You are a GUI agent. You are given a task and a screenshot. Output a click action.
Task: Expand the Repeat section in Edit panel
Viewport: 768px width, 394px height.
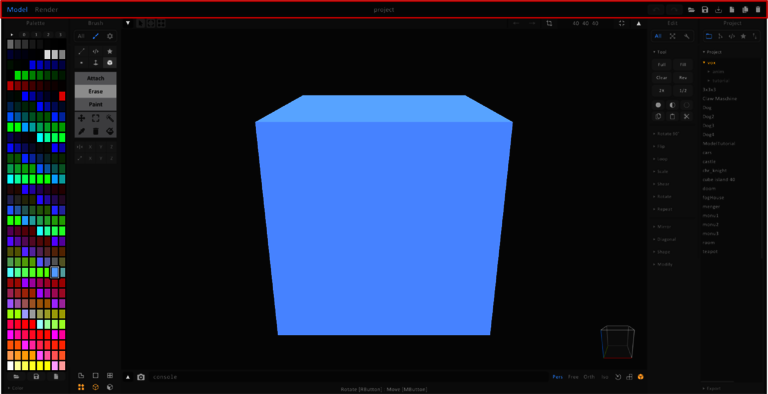[662, 209]
